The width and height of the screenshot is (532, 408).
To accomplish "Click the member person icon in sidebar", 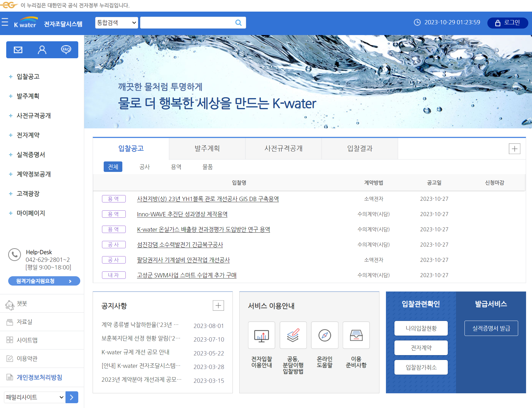I will (42, 50).
